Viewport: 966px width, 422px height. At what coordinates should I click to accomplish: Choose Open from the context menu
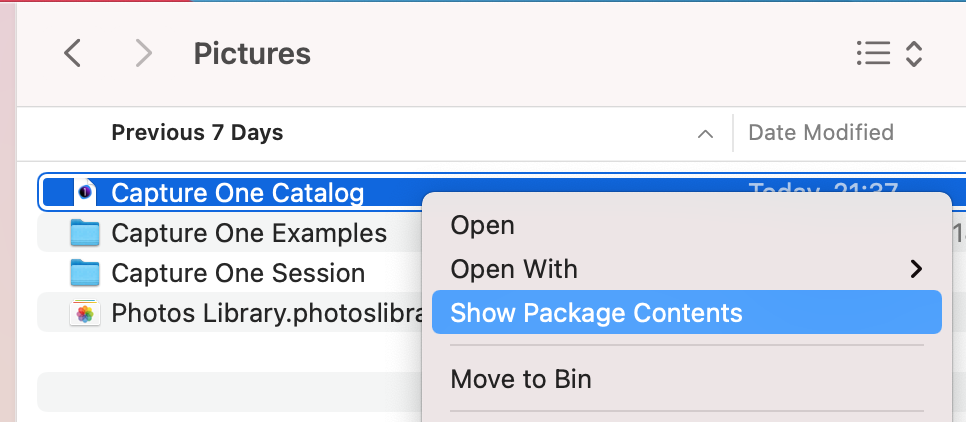[x=482, y=225]
